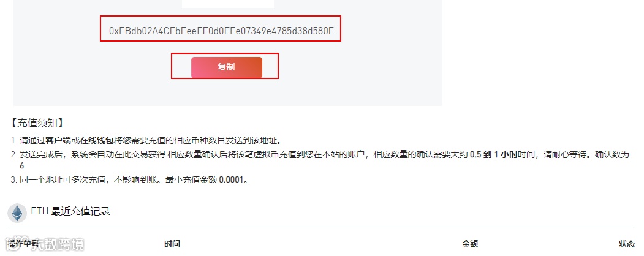Click the first notice item about sending coins

[x=146, y=141]
